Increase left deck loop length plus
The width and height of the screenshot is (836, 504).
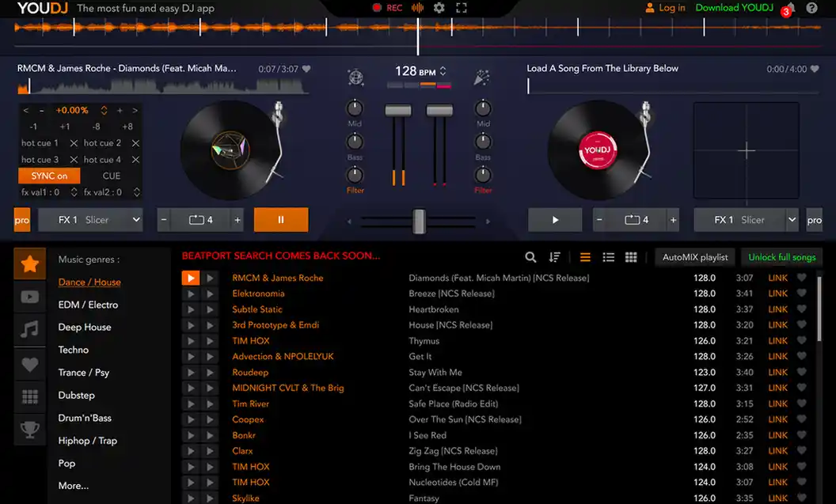(237, 220)
